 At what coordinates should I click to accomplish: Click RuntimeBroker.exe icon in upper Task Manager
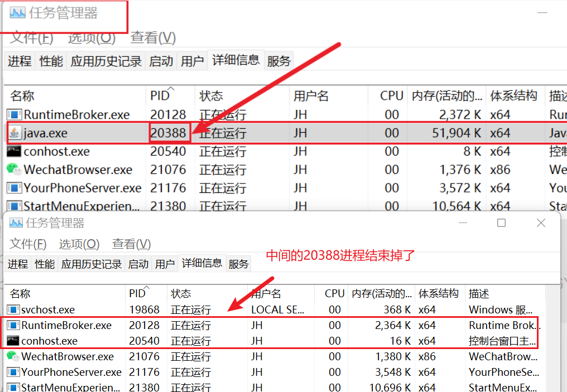click(15, 115)
